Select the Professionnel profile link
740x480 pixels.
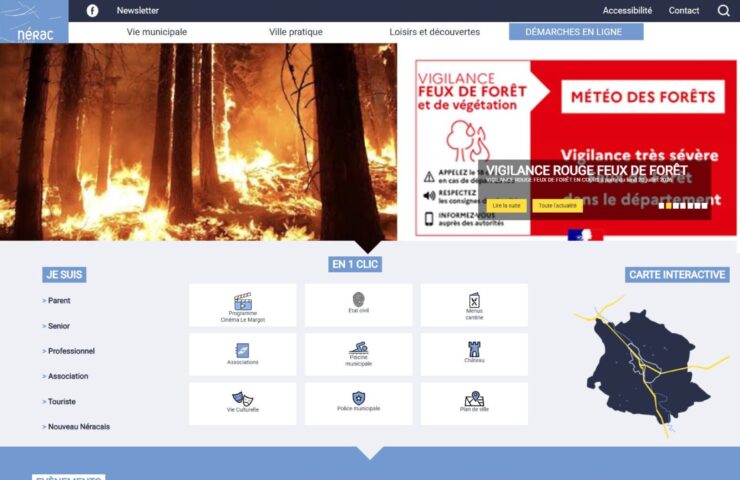point(69,351)
